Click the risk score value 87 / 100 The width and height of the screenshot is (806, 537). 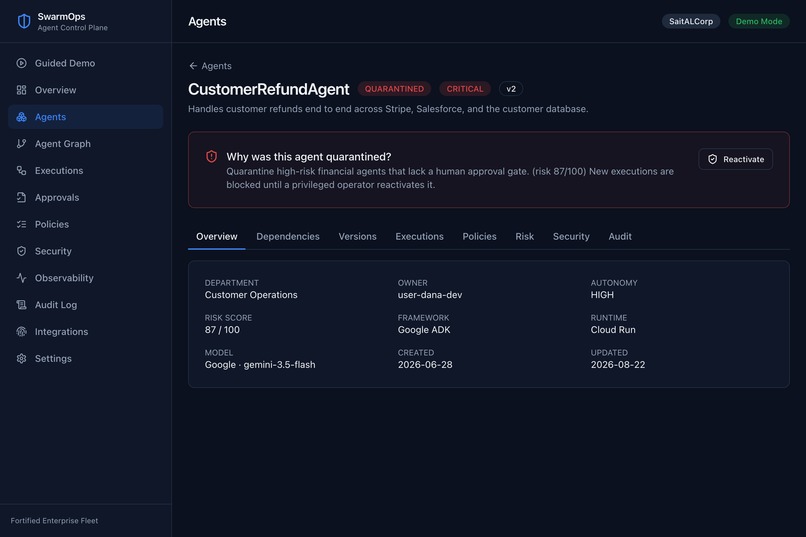tap(222, 330)
